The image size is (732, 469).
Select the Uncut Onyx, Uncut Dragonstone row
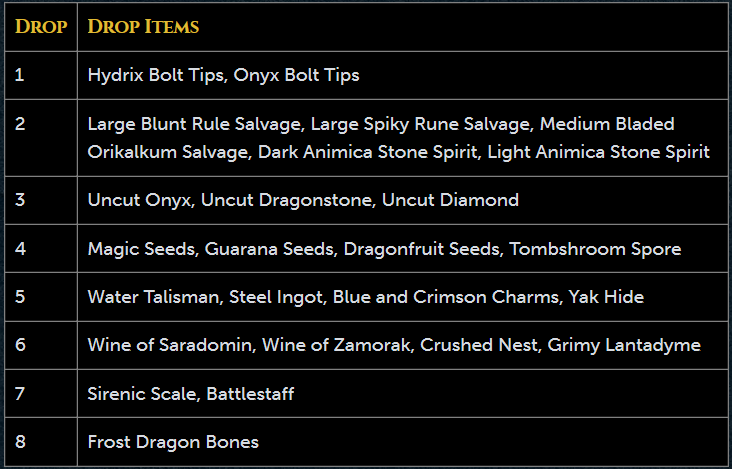(366, 200)
